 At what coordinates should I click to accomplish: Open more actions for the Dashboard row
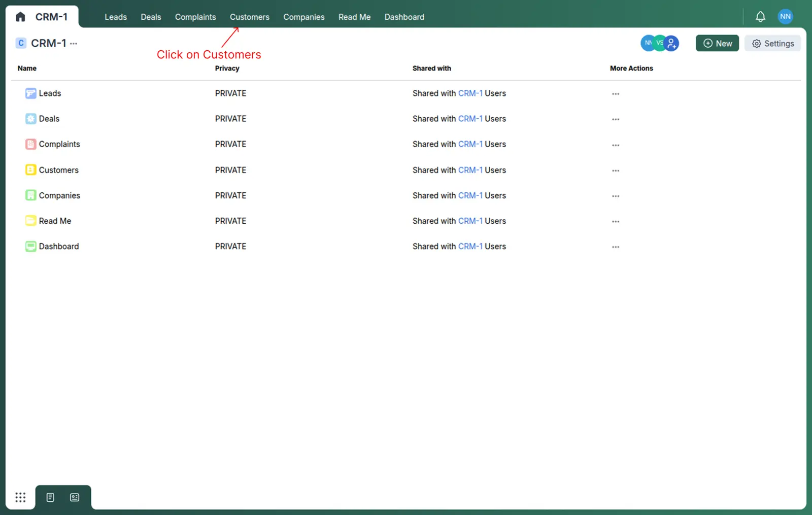point(615,247)
